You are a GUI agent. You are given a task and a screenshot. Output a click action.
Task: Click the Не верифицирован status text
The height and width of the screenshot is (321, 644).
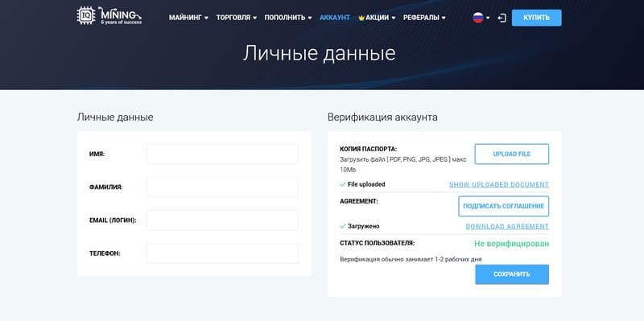(x=511, y=244)
